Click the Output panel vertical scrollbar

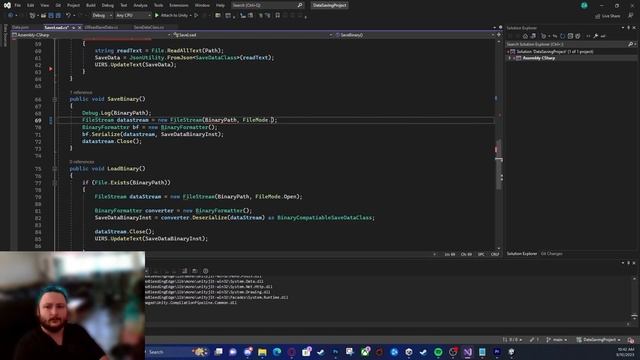pyautogui.click(x=634, y=299)
